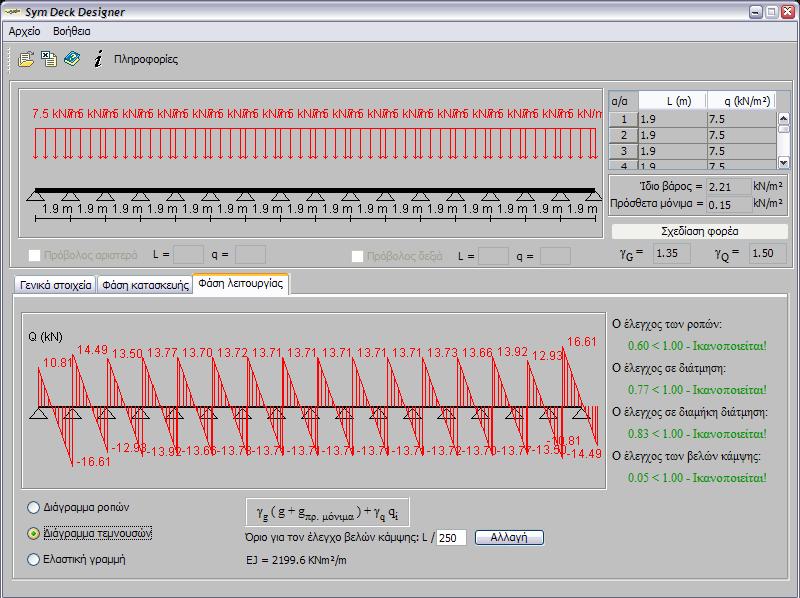This screenshot has height=598, width=800.
Task: Toggle the Πρόβολος δεξιά checkbox
Action: [358, 256]
